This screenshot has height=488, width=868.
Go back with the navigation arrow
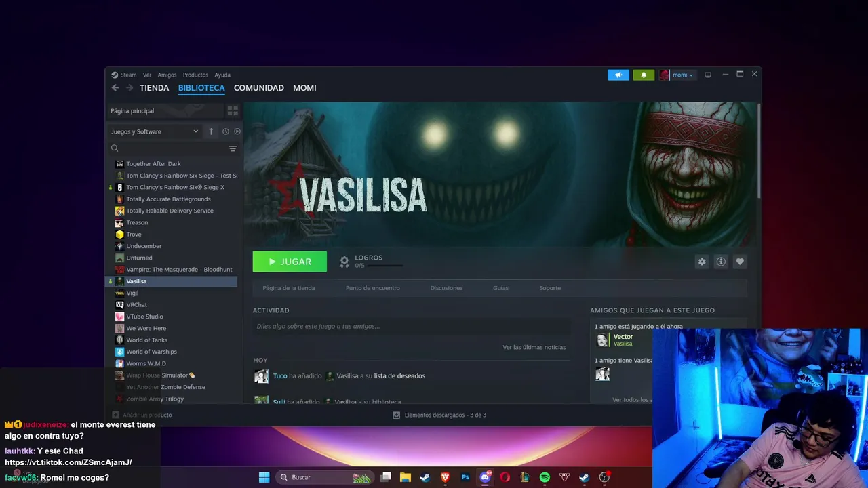click(x=115, y=88)
